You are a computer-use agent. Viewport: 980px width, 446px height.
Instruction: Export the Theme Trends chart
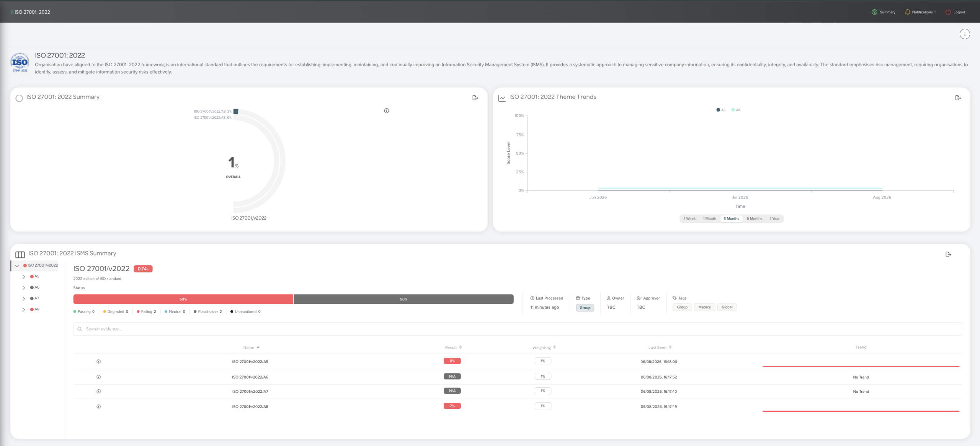(958, 98)
